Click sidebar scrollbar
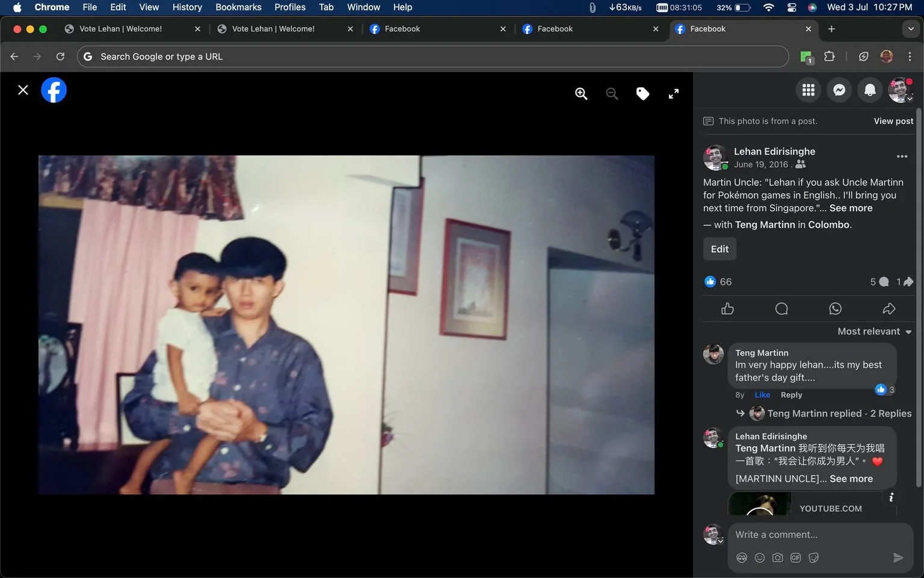Image resolution: width=924 pixels, height=578 pixels. [x=919, y=298]
